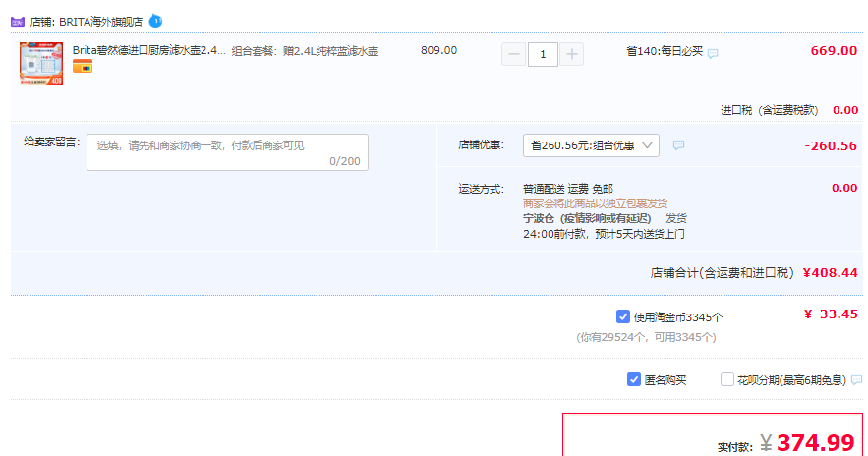The image size is (868, 456).
Task: Decrease quantity with the minus button
Action: tap(514, 54)
